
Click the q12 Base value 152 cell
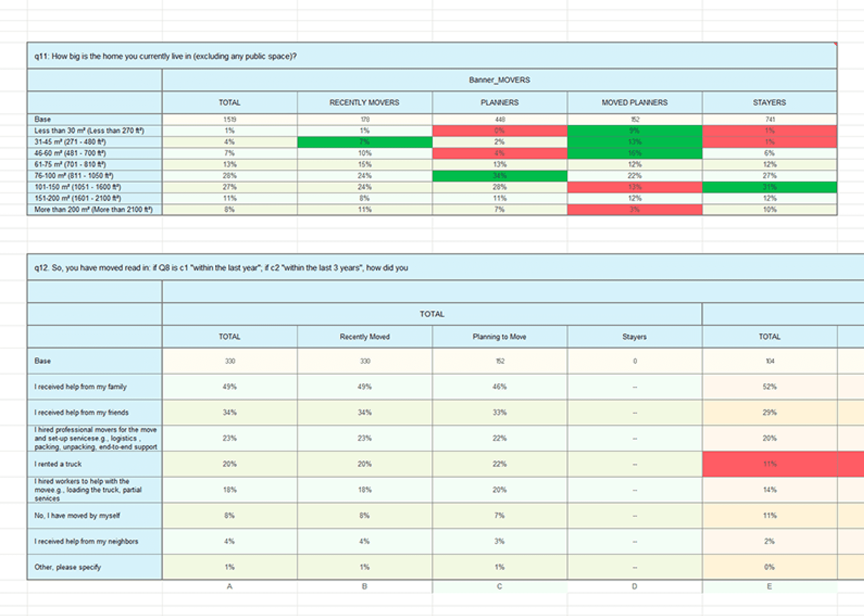click(x=499, y=361)
